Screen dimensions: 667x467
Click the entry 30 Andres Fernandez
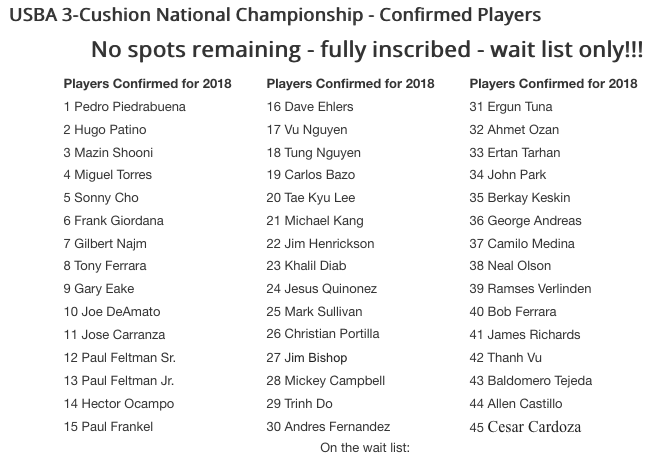pos(328,427)
